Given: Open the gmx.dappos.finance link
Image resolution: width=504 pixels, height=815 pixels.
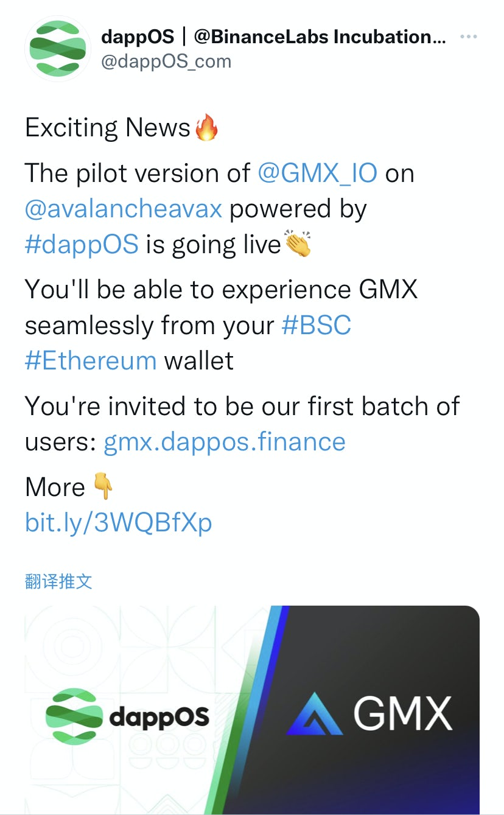Looking at the screenshot, I should [x=225, y=442].
